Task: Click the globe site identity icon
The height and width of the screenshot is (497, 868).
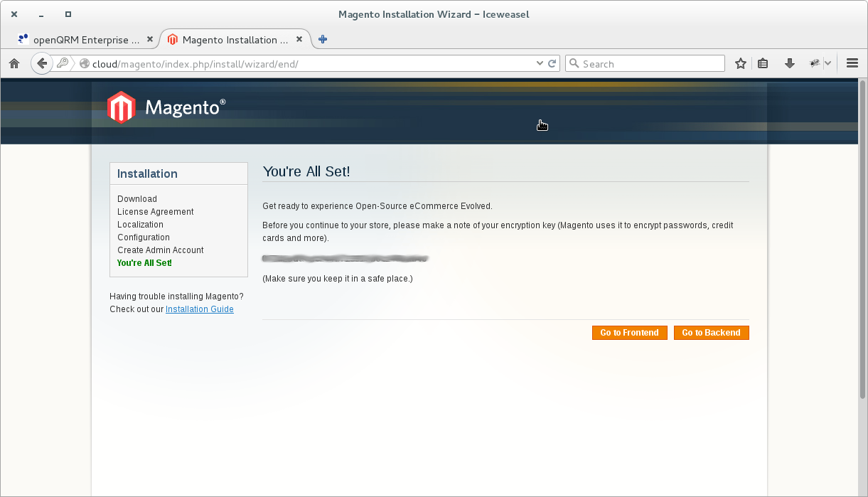Action: (x=85, y=63)
